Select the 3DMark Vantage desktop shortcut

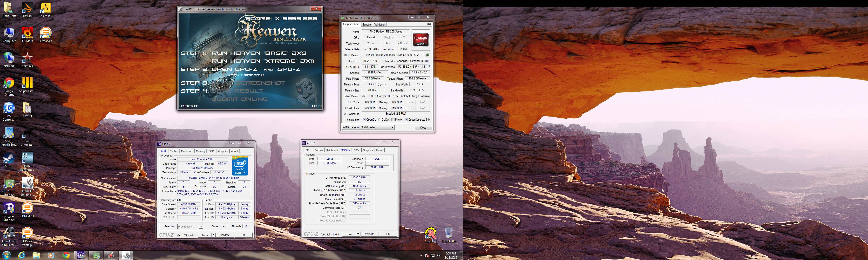(27, 237)
